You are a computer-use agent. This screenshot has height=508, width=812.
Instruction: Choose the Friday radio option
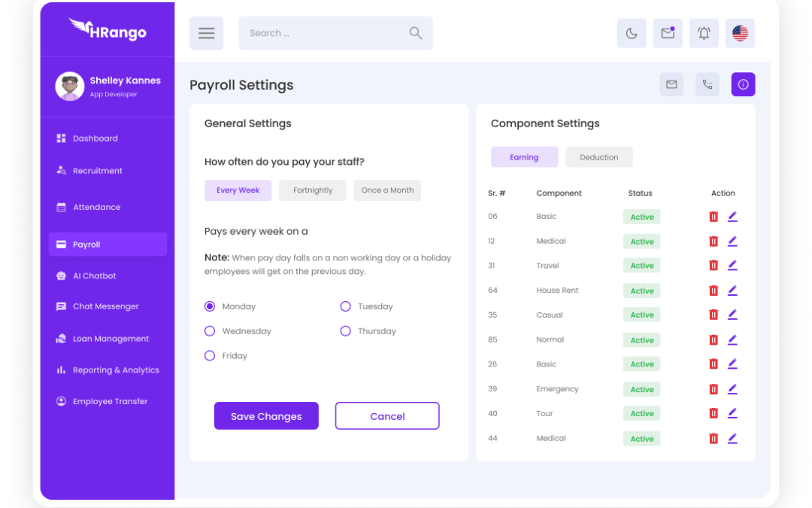tap(210, 356)
